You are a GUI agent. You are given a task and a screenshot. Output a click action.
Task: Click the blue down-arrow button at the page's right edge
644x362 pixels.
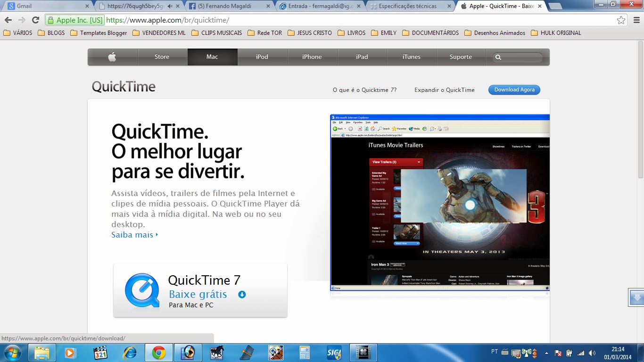[x=636, y=297]
